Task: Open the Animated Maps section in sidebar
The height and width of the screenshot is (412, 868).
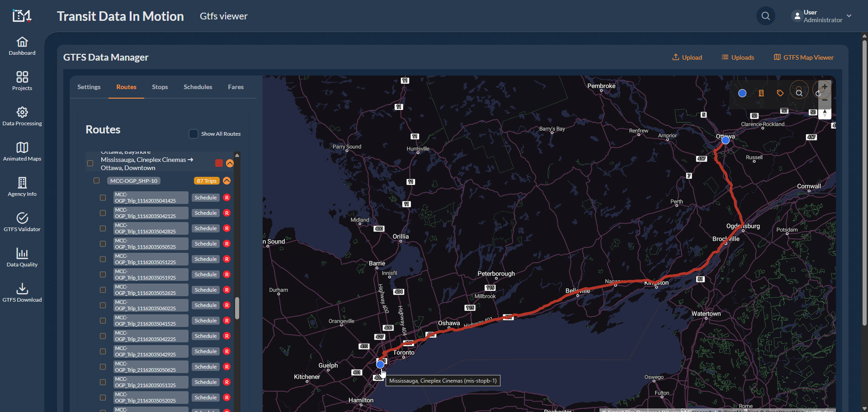Action: (x=22, y=152)
